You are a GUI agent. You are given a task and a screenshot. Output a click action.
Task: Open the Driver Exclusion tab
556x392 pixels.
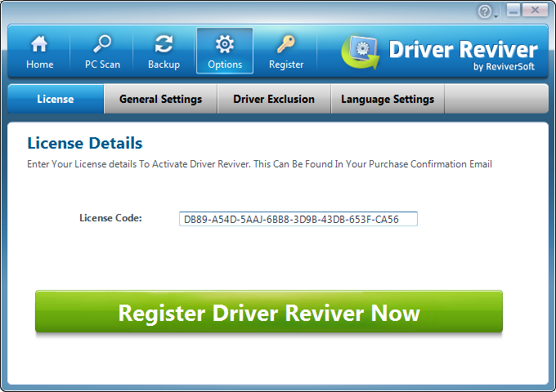click(274, 99)
